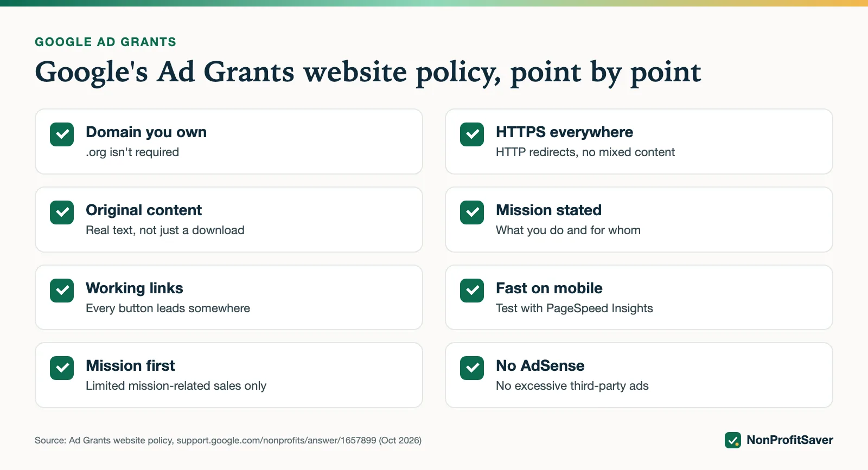Select the "Fast on mobile" heading
Image resolution: width=868 pixels, height=470 pixels.
549,288
